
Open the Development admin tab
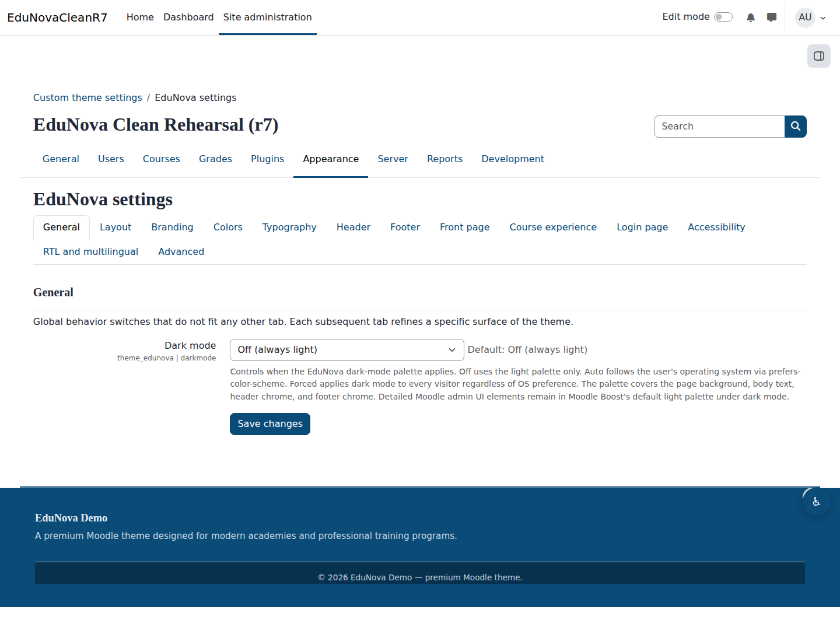(x=513, y=159)
